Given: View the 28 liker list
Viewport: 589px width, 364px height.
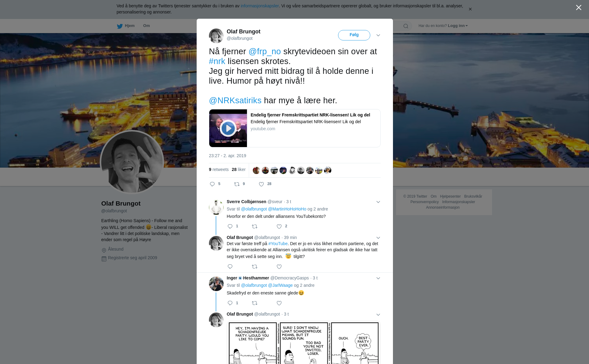Looking at the screenshot, I should click(239, 169).
